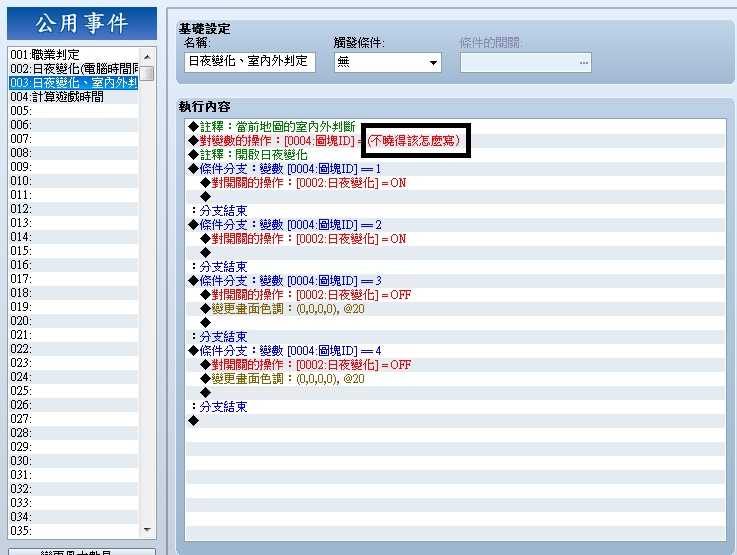Select variable operation line [0004:圖塊ID]
This screenshot has width=737, height=555.
click(455, 141)
